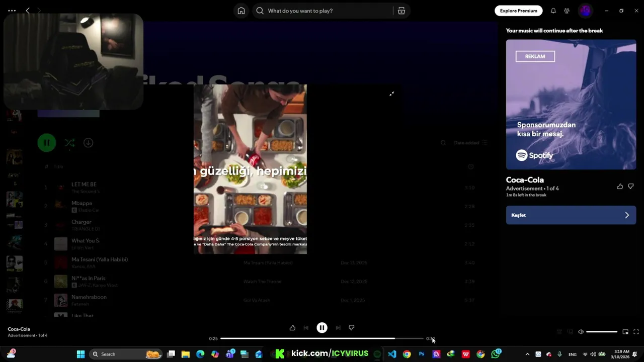Screen dimensions: 644x362
Task: Click Coca-Cola in now playing bar
Action: [19, 329]
